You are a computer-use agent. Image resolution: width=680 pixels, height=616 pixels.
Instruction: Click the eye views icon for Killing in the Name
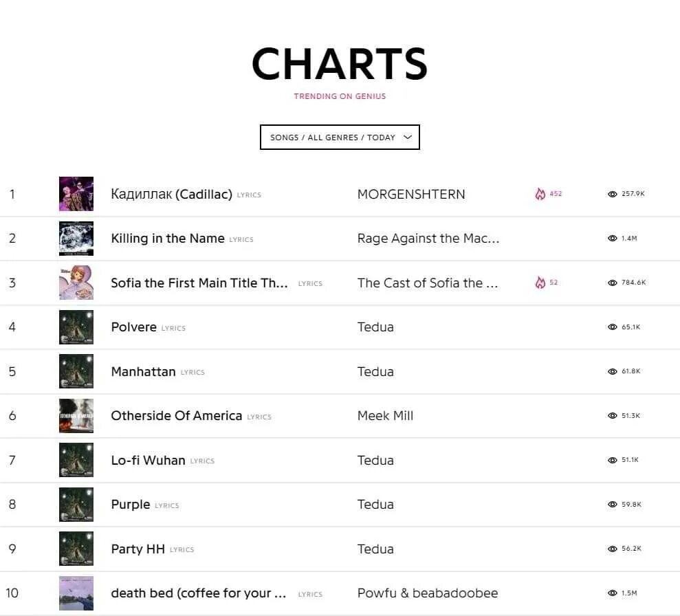(612, 239)
